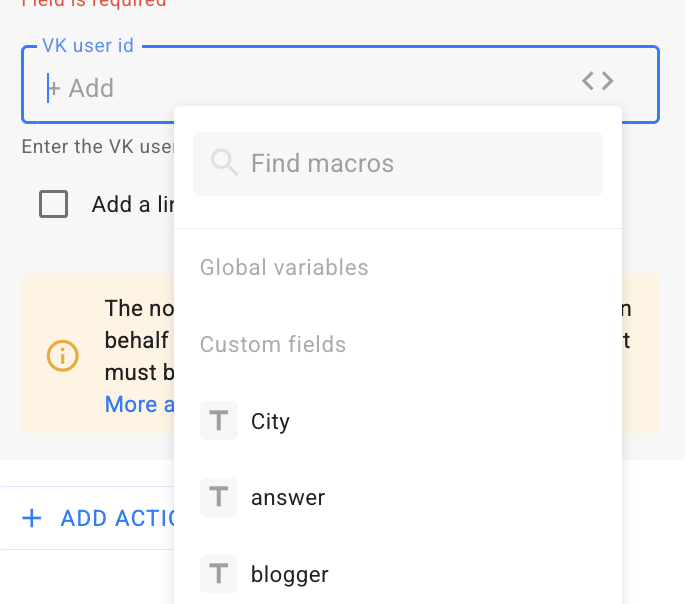Click the plus icon beside ADD ACTION
Image resolution: width=690 pixels, height=604 pixels.
point(33,518)
